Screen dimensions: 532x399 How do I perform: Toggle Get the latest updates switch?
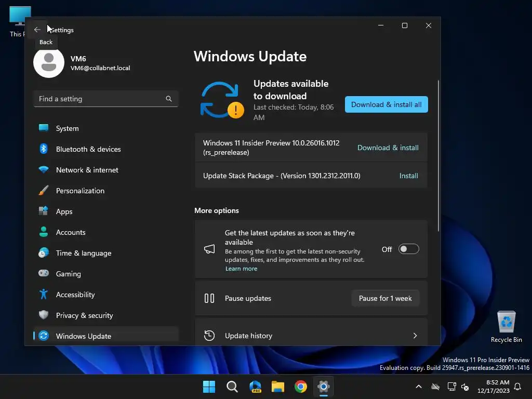point(408,249)
